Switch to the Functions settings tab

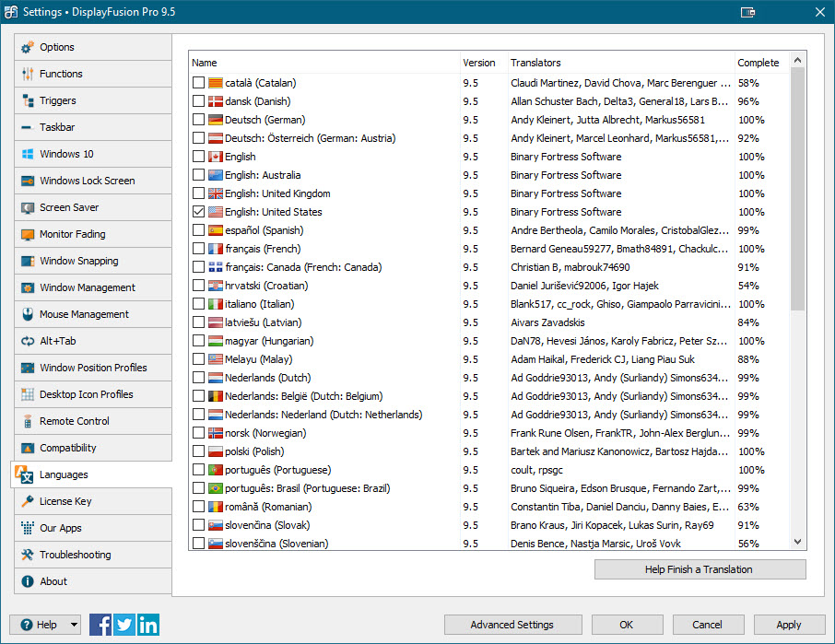click(x=93, y=74)
